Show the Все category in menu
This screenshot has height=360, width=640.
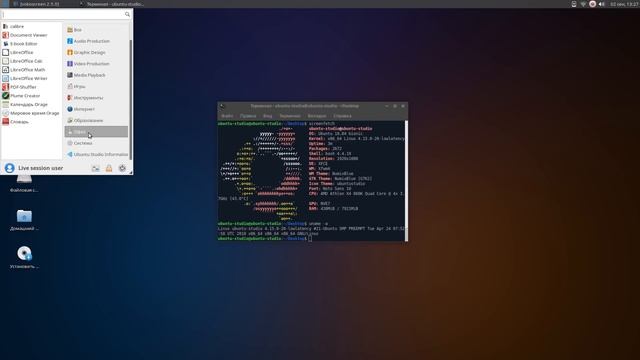pos(96,30)
